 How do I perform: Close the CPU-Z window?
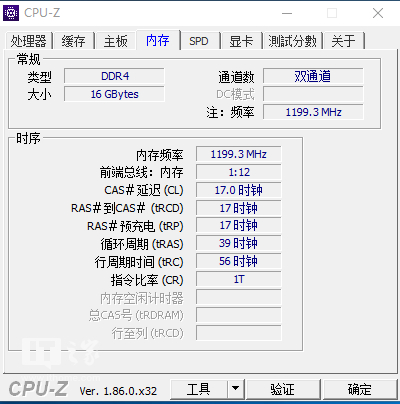[378, 13]
